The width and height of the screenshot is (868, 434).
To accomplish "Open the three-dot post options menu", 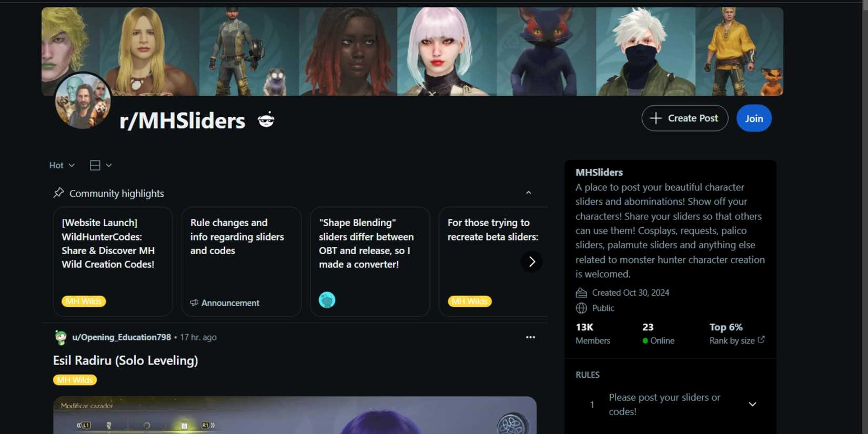I will click(530, 337).
